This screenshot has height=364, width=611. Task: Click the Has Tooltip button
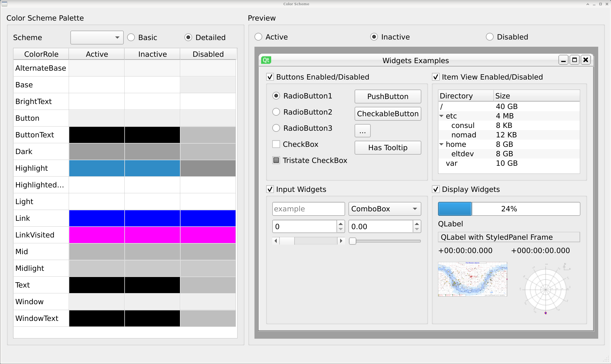pyautogui.click(x=388, y=148)
